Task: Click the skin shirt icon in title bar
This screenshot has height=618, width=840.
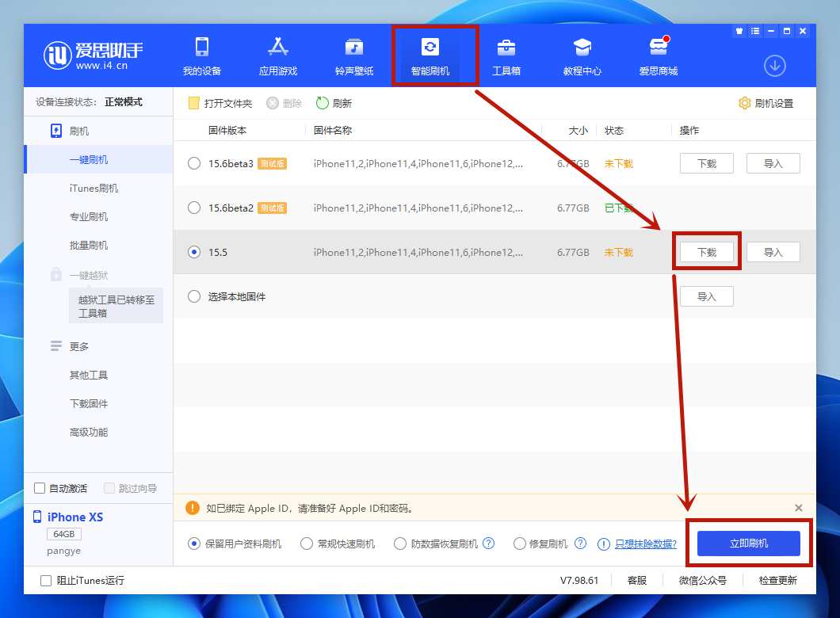Action: click(x=739, y=31)
